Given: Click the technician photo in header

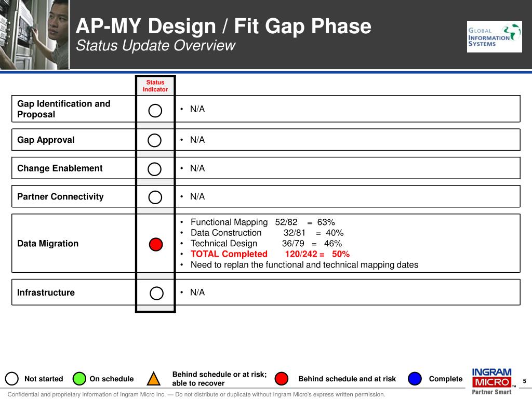Looking at the screenshot, I should 34,35.
